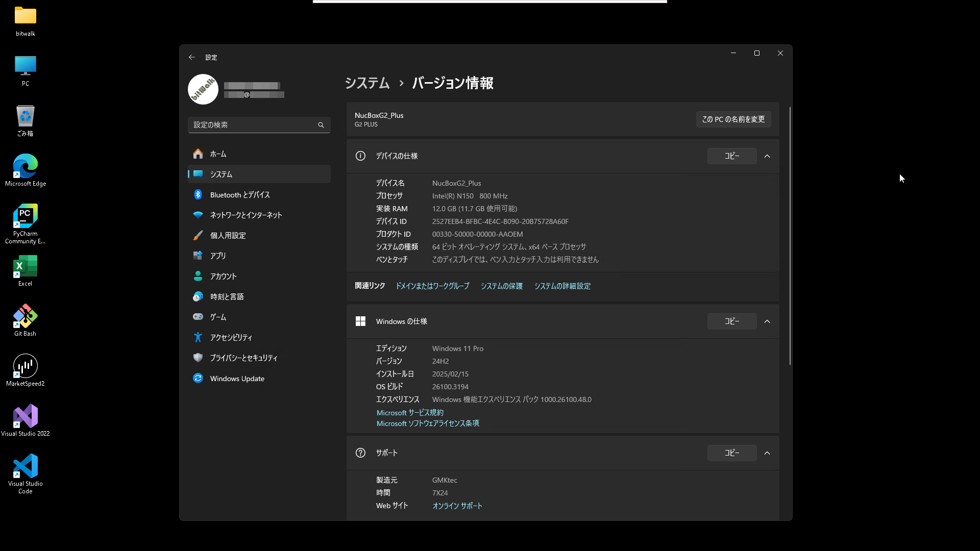Click the rename this PC button

coord(733,119)
